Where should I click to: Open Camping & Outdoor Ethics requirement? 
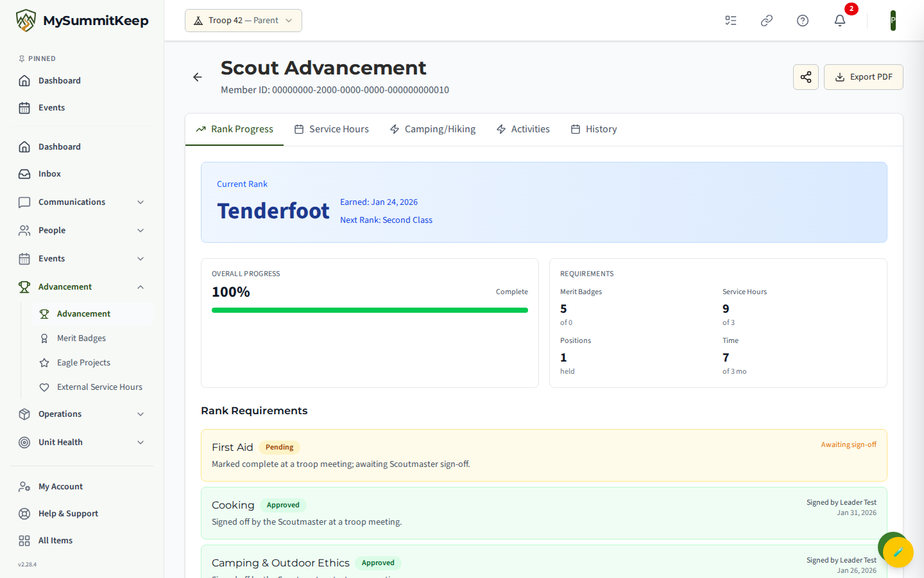click(x=544, y=561)
